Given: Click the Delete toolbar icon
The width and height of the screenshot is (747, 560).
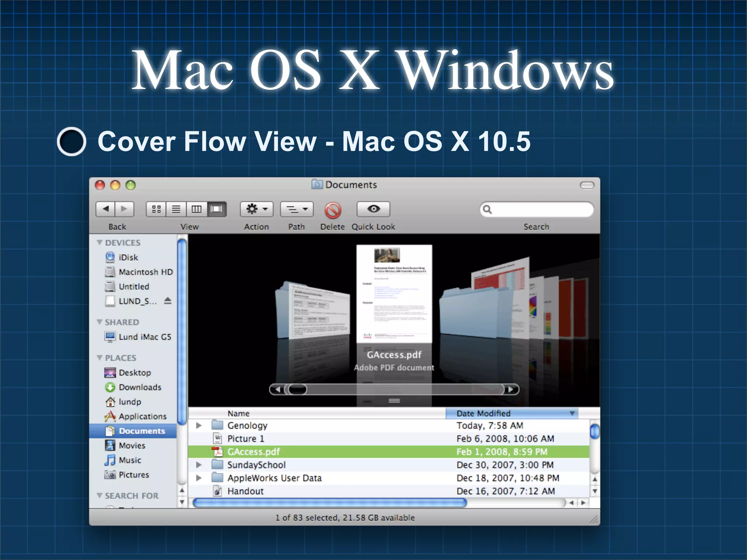Looking at the screenshot, I should point(333,210).
